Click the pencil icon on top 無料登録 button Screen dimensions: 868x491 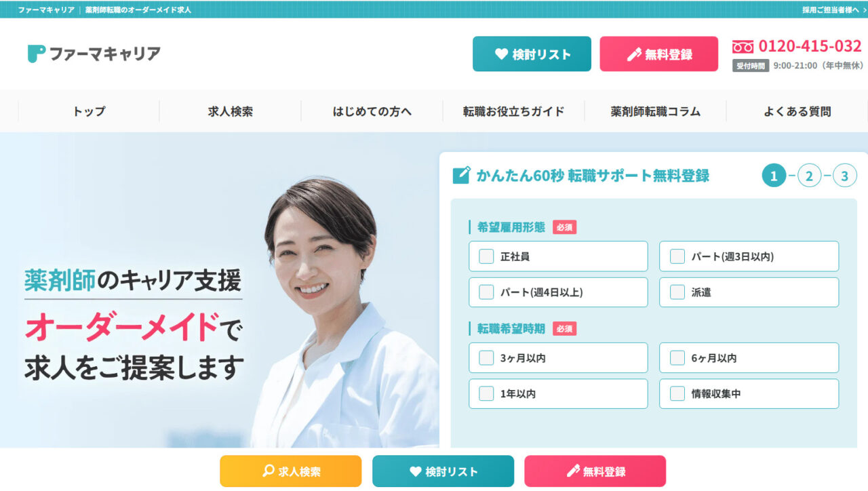click(634, 54)
